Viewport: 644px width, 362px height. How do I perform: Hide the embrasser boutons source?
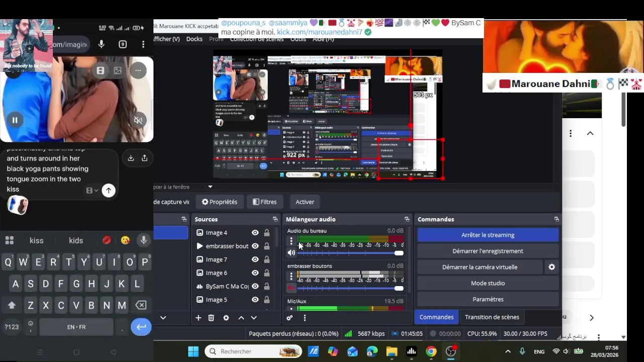(x=255, y=246)
